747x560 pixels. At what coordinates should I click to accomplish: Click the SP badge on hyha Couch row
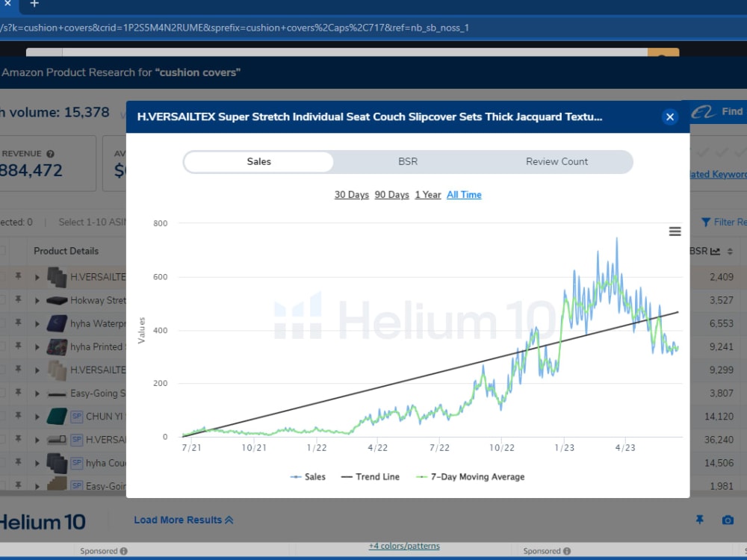click(x=77, y=463)
